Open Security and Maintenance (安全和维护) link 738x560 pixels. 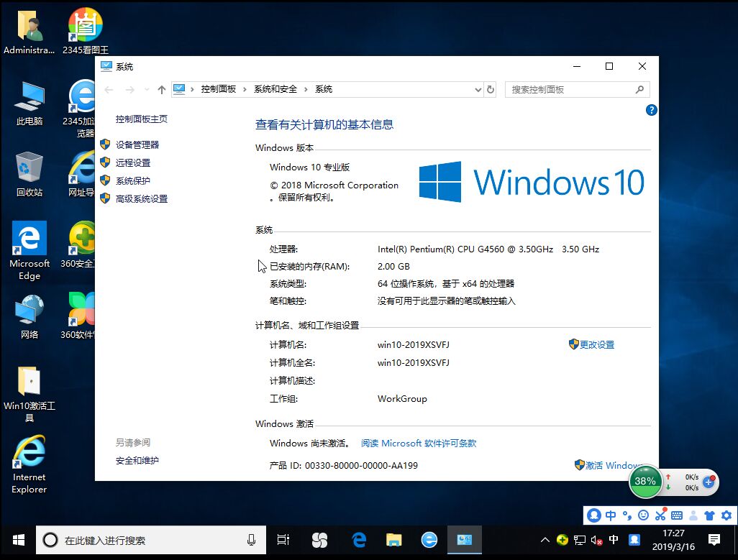[137, 460]
